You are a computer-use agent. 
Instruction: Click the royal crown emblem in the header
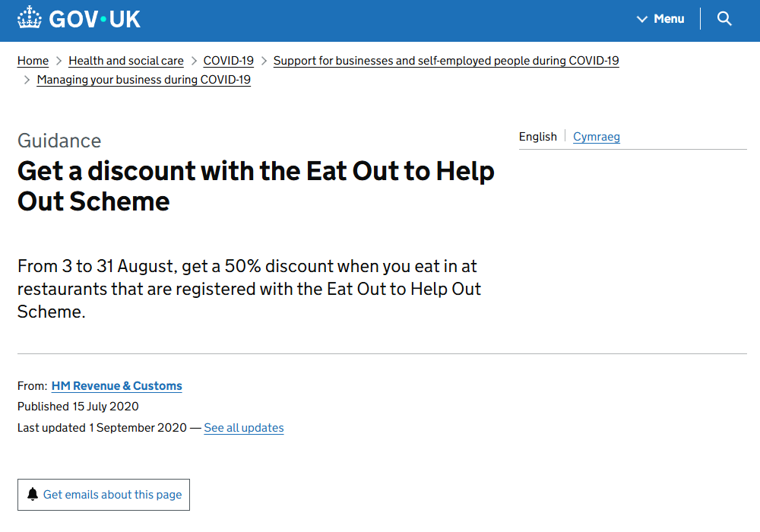[29, 16]
